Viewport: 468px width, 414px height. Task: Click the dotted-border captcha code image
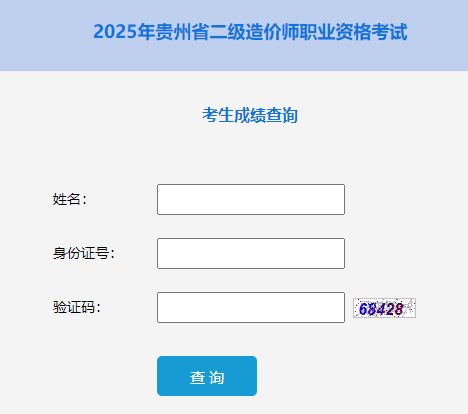point(384,308)
